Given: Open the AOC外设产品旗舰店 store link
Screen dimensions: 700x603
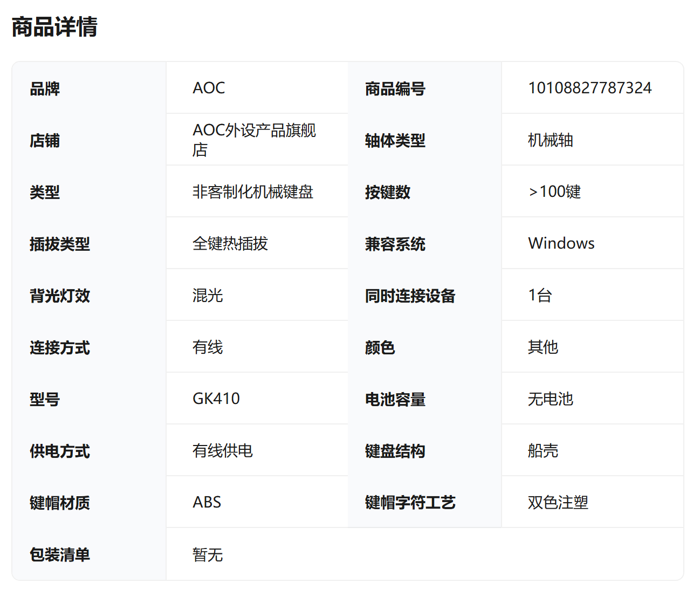Looking at the screenshot, I should 254,140.
